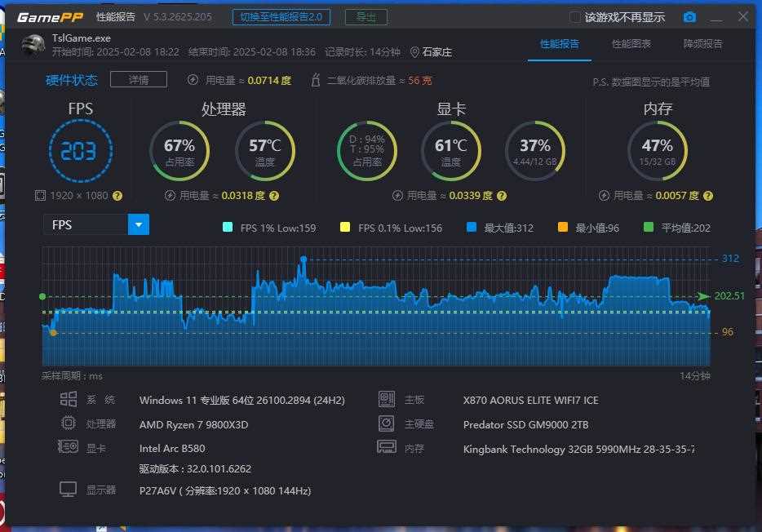This screenshot has width=762, height=532.
Task: Close the GamePP report window
Action: (x=743, y=16)
